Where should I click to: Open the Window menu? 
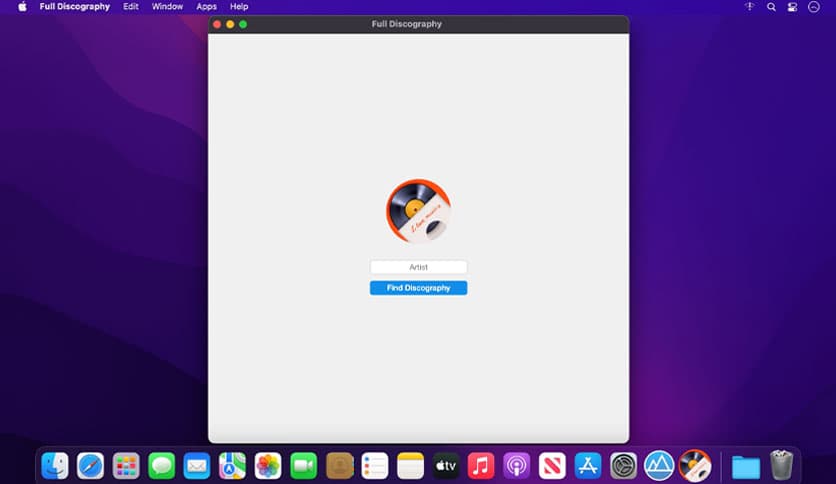167,7
